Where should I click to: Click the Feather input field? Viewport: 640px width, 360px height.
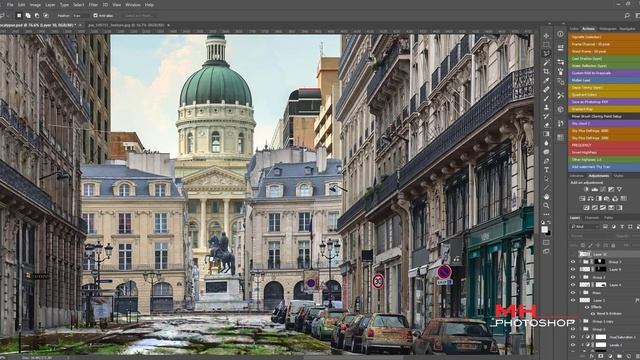81,16
